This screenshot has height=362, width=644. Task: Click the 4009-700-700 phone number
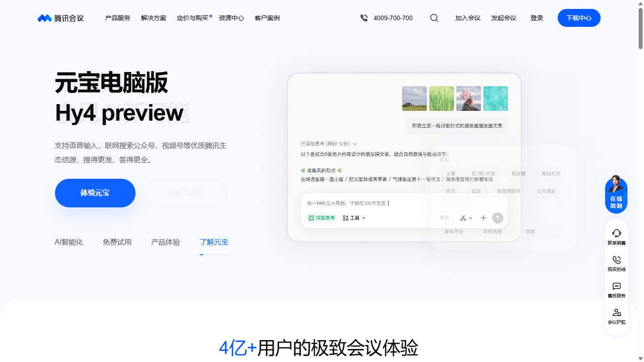point(393,18)
